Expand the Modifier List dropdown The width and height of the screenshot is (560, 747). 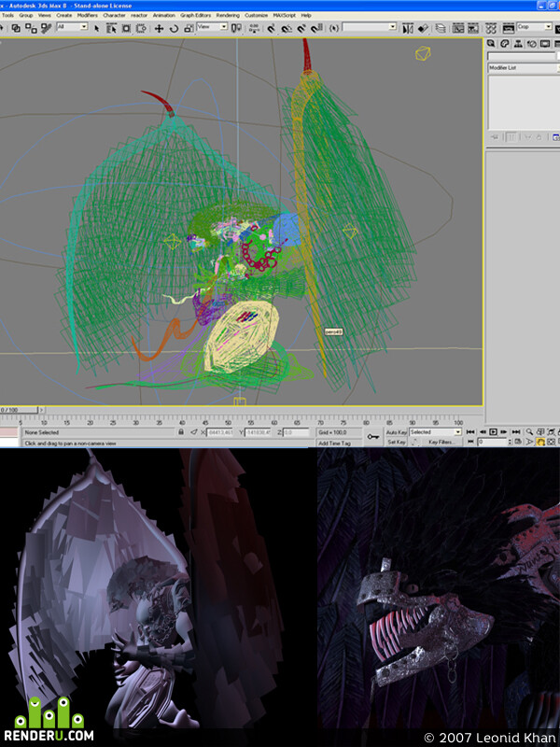[x=524, y=67]
